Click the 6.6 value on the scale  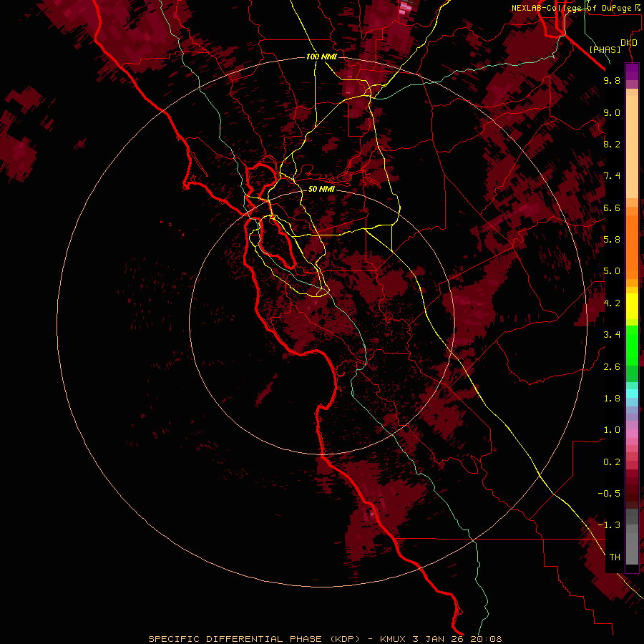612,208
